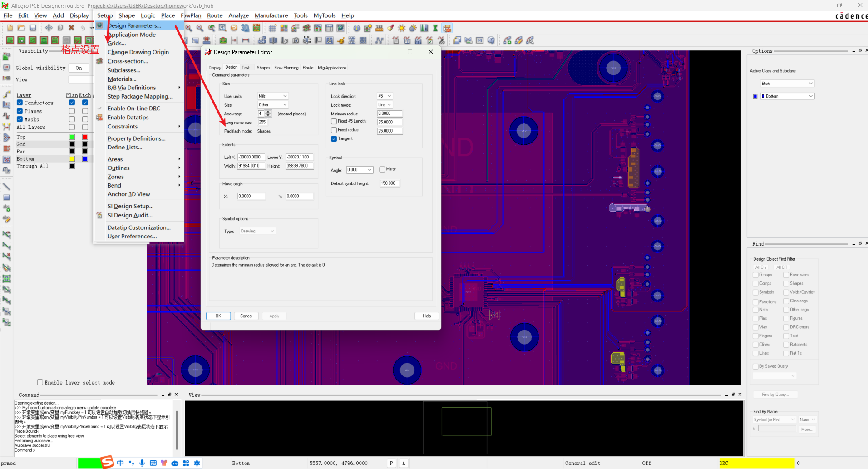The height and width of the screenshot is (469, 868).
Task: Click the Open folder icon
Action: pyautogui.click(x=21, y=28)
